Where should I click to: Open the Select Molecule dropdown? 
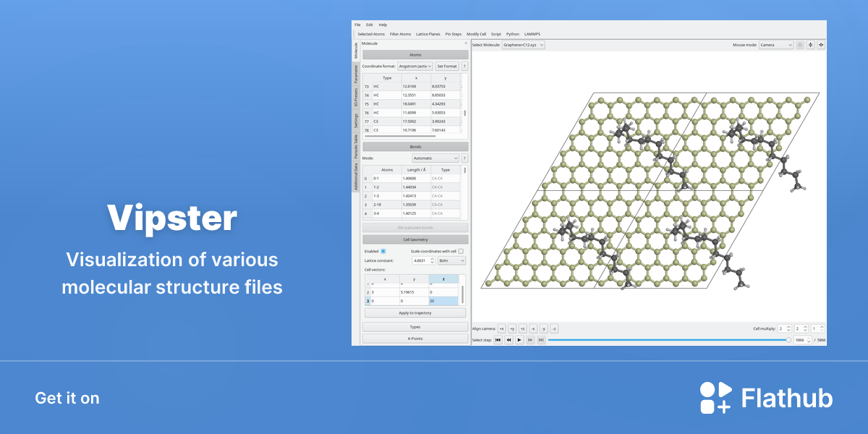pos(524,45)
